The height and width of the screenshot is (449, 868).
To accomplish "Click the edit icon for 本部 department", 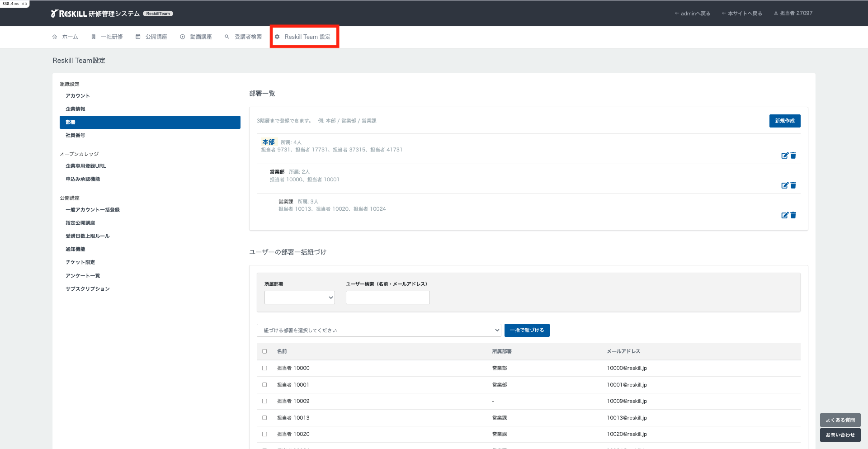I will (x=784, y=156).
